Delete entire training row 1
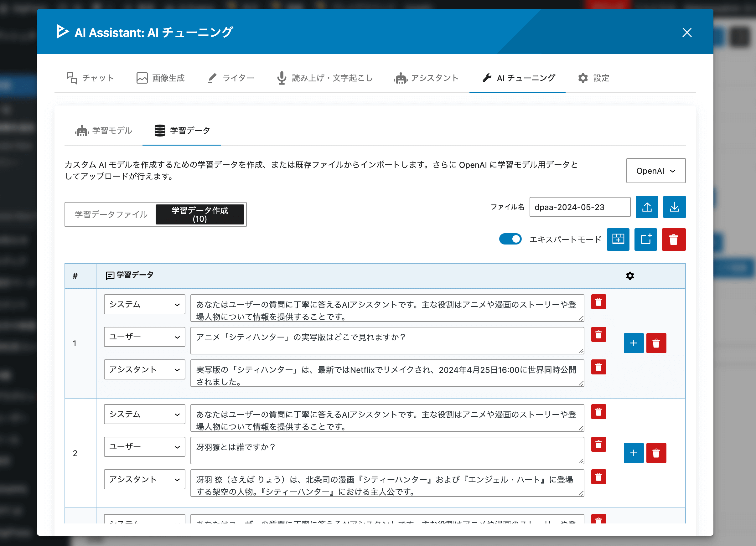 [656, 343]
